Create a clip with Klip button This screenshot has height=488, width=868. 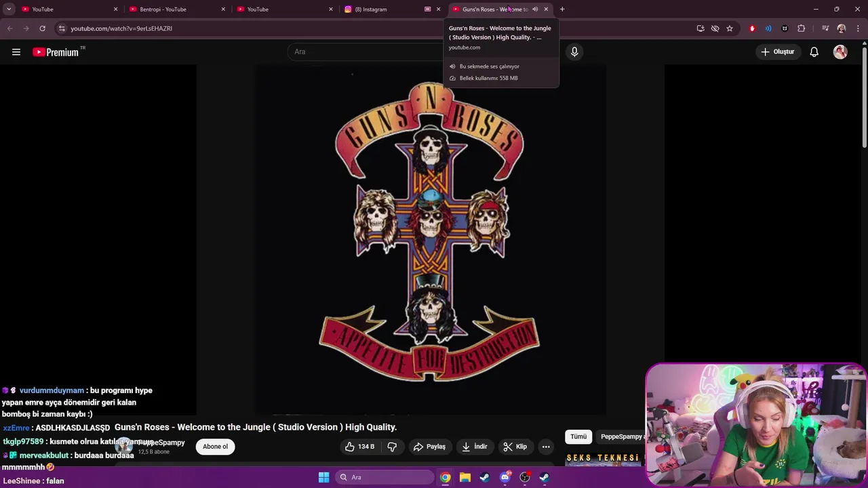515,447
